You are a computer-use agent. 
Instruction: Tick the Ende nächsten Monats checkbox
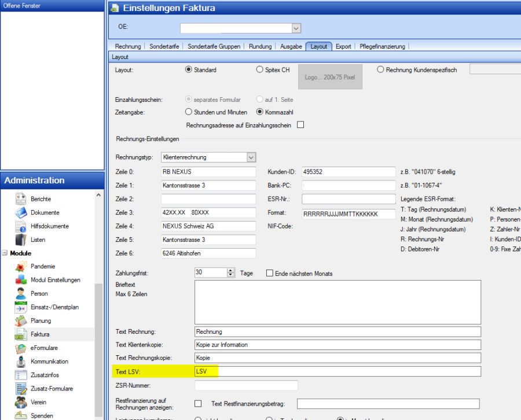tap(270, 273)
